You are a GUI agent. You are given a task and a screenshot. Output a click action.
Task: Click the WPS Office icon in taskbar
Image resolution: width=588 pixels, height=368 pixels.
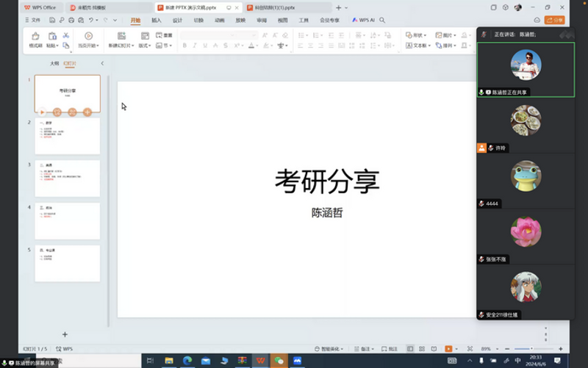coord(261,361)
